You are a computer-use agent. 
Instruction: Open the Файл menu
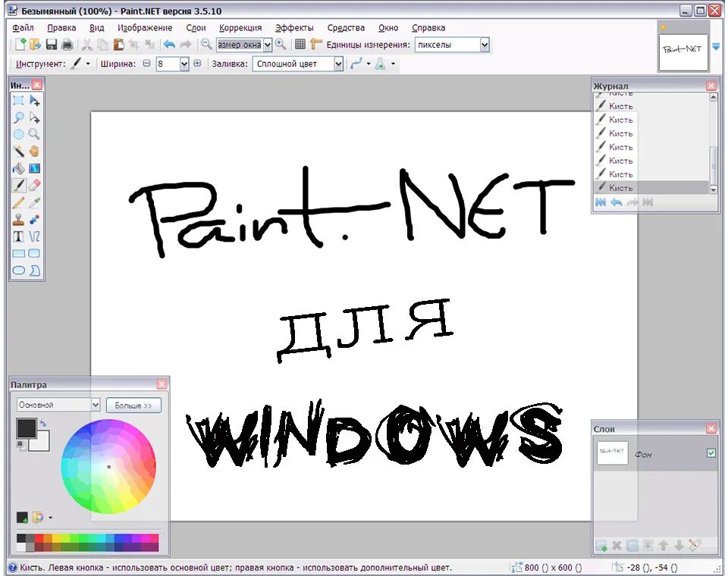[23, 28]
